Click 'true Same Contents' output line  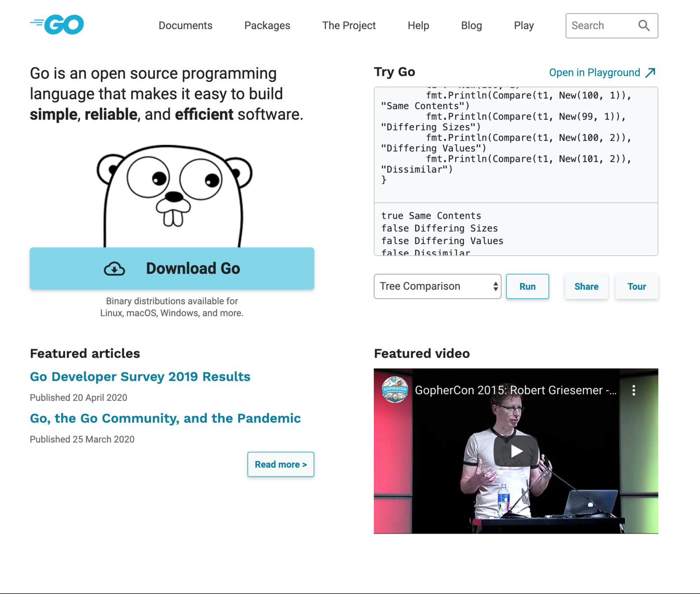click(431, 216)
